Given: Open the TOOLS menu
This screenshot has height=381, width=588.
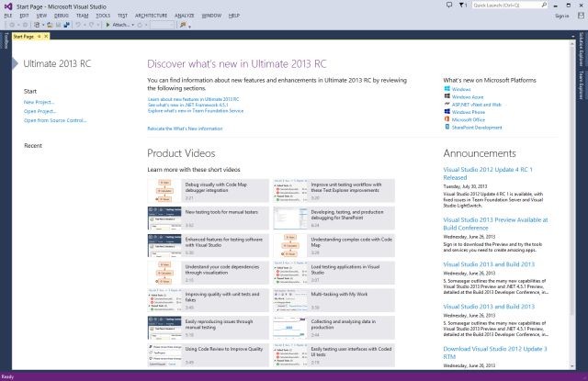Looking at the screenshot, I should (x=103, y=16).
